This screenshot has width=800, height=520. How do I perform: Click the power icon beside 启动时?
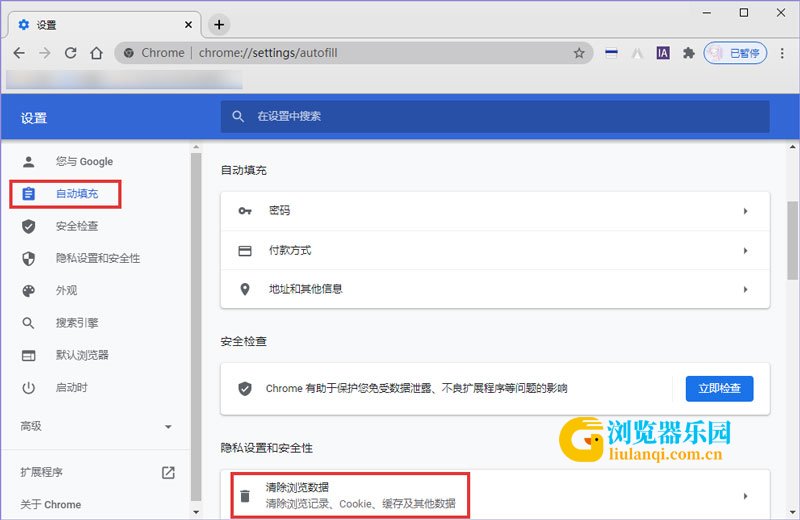(x=29, y=388)
